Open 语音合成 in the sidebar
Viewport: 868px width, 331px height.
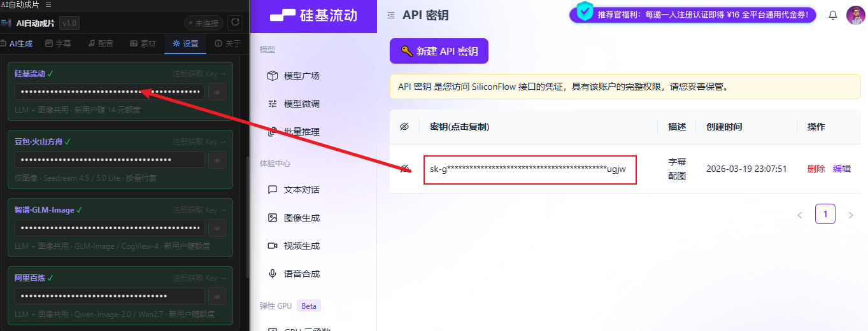(302, 274)
